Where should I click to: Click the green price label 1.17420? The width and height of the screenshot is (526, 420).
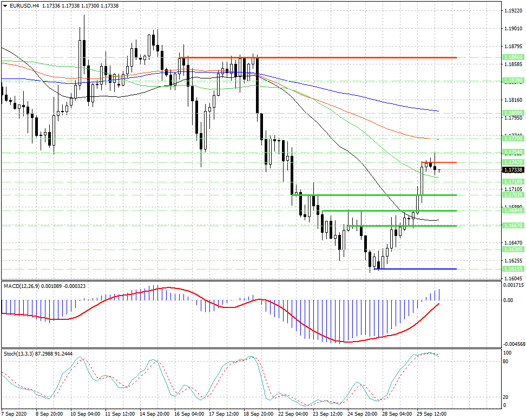tap(513, 162)
